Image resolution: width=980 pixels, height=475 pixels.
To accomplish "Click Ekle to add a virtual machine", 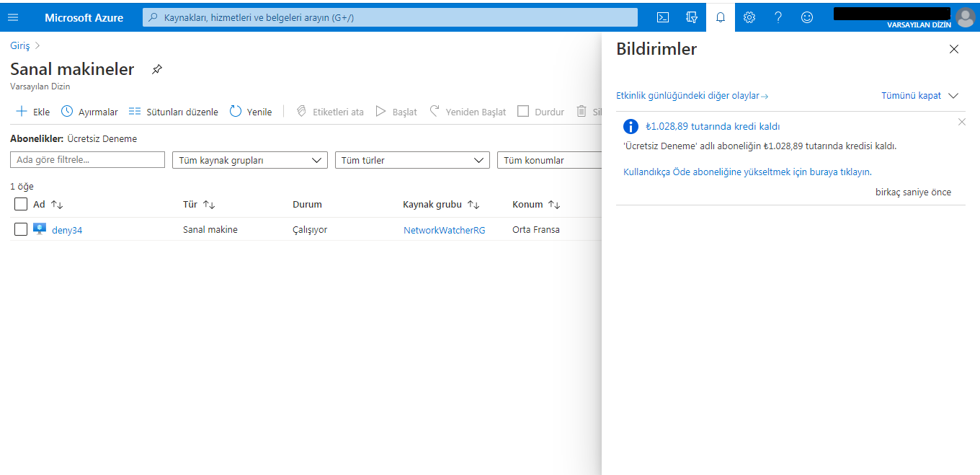I will (x=33, y=112).
